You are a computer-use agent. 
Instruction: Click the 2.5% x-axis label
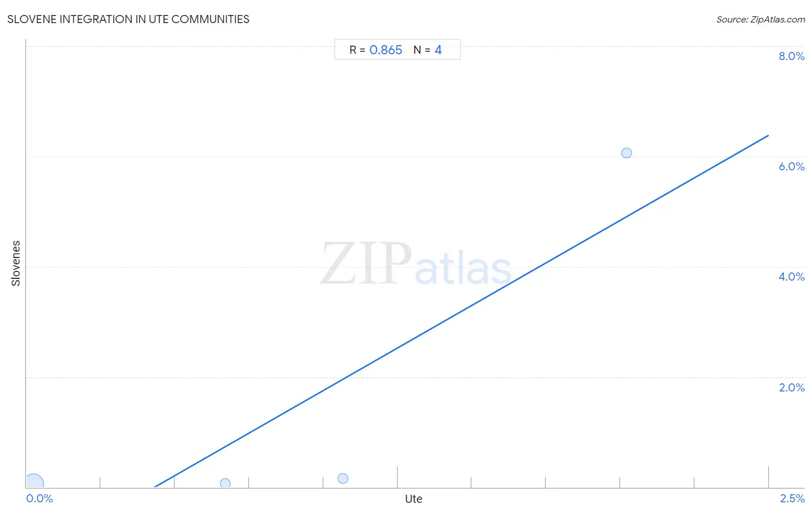[792, 498]
